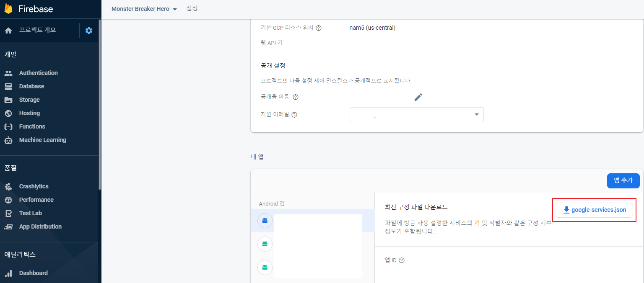This screenshot has height=283, width=644.
Task: Click help icon next to 기본 GCP 리소스 위치
Action: pyautogui.click(x=319, y=28)
